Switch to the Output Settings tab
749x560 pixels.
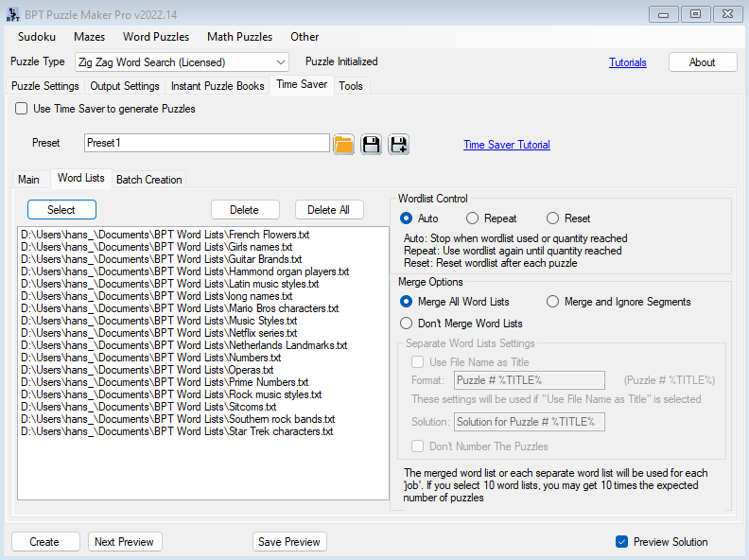click(x=125, y=86)
